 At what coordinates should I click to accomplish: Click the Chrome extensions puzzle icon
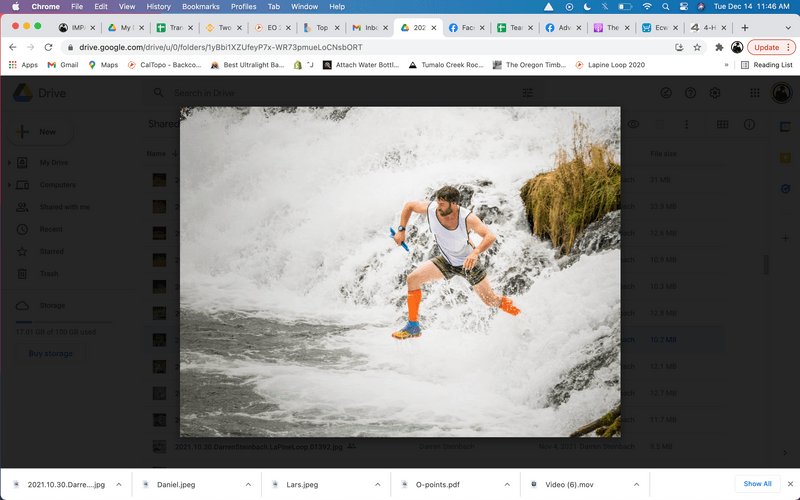(x=718, y=47)
